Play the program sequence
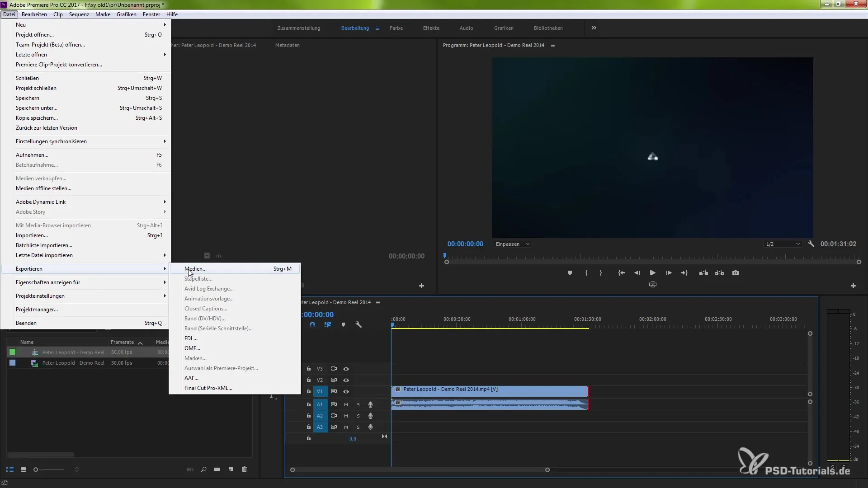The width and height of the screenshot is (868, 488). (652, 273)
